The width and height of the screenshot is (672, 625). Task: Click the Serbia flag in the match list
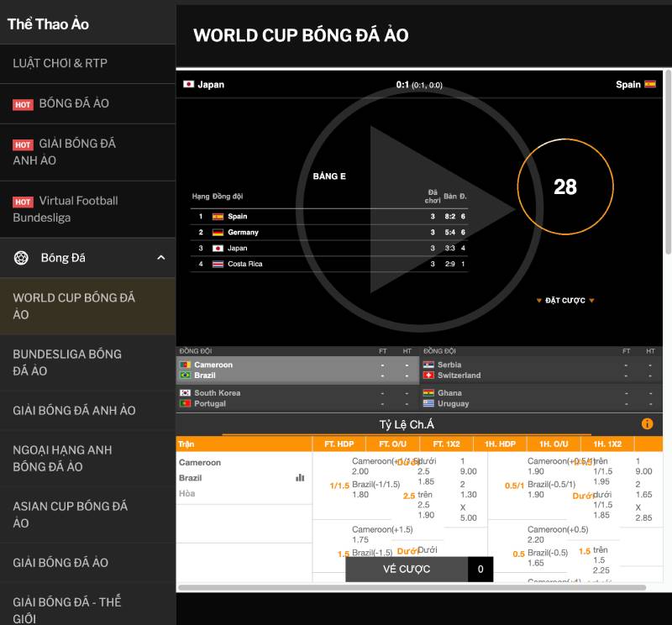[428, 365]
